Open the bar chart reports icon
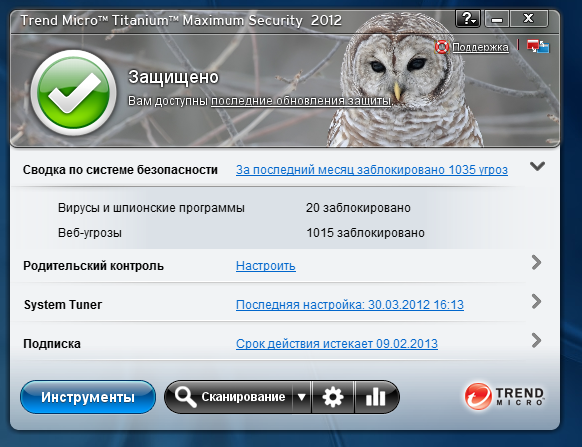Screen dimensions: 582x447 point(376,397)
